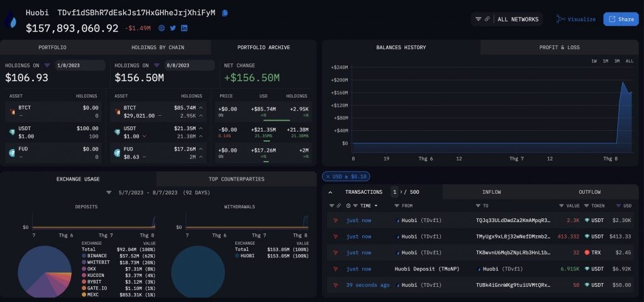
Task: Open recipient address TUBk4iGnnWKg9tuiUVMtQRx…
Action: coord(513,285)
